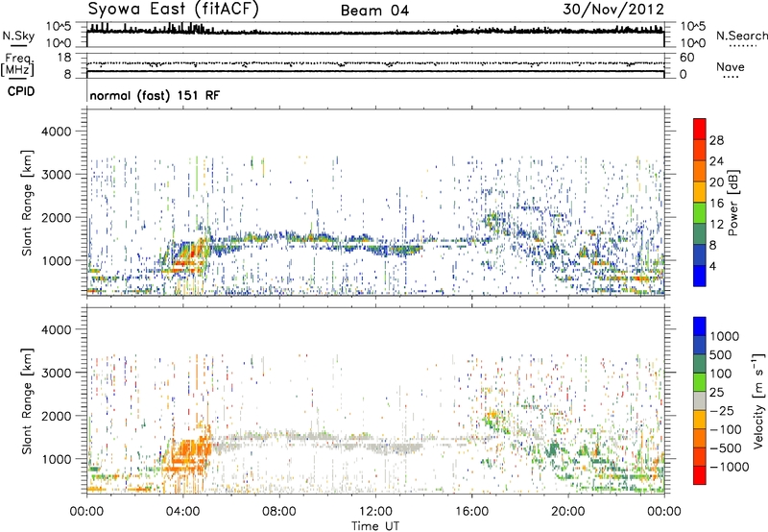Click the 'Freq. [MHz]' axis label
The height and width of the screenshot is (532, 768).
[17, 64]
